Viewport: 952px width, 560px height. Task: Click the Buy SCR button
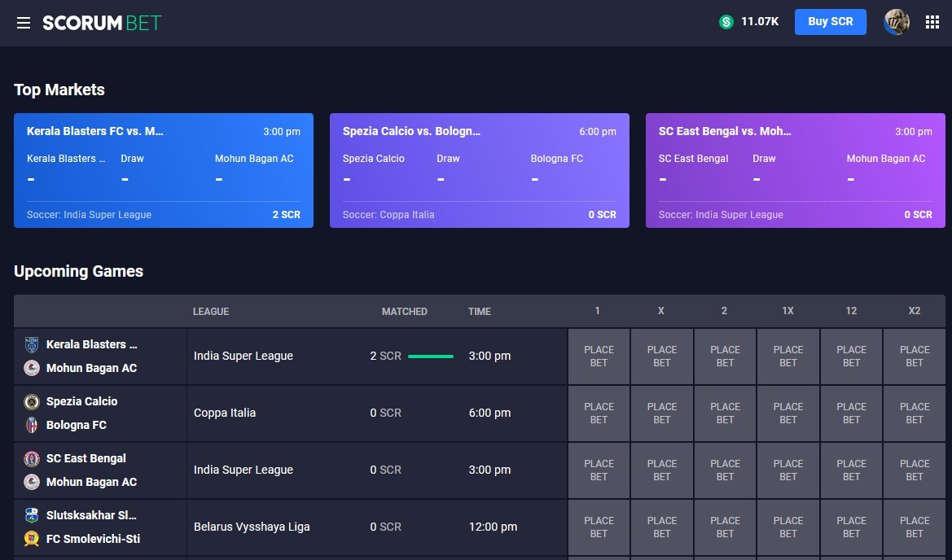830,22
